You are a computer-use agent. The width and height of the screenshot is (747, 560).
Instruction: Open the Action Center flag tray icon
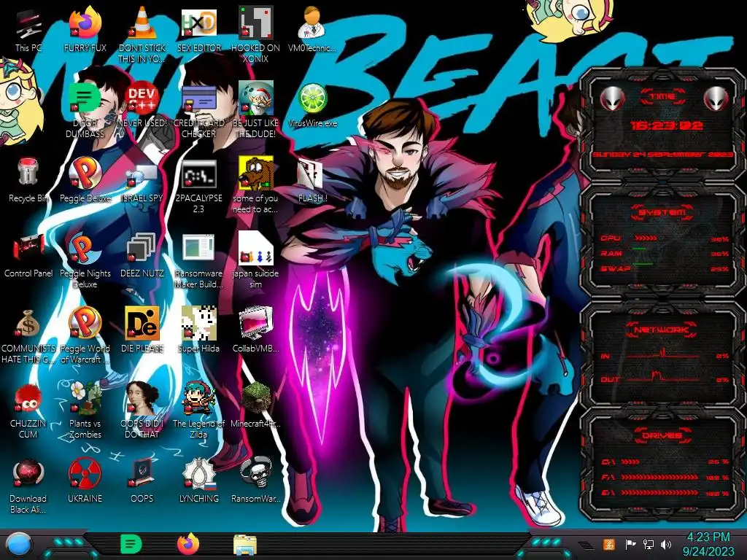click(630, 544)
